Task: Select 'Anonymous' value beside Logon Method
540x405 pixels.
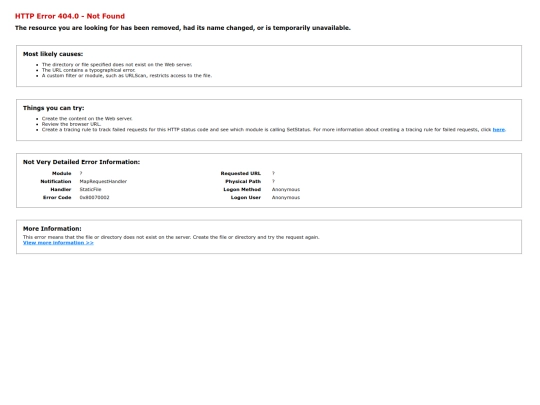Action: (286, 189)
